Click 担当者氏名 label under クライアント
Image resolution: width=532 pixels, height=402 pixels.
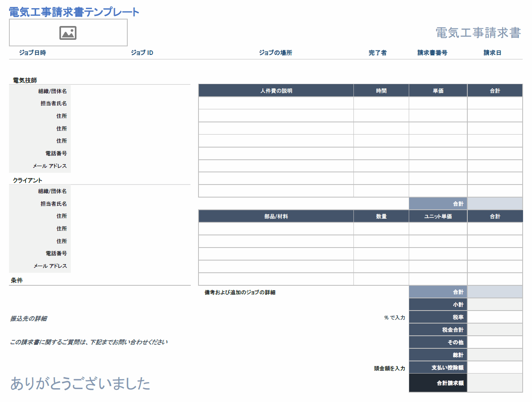[54, 204]
